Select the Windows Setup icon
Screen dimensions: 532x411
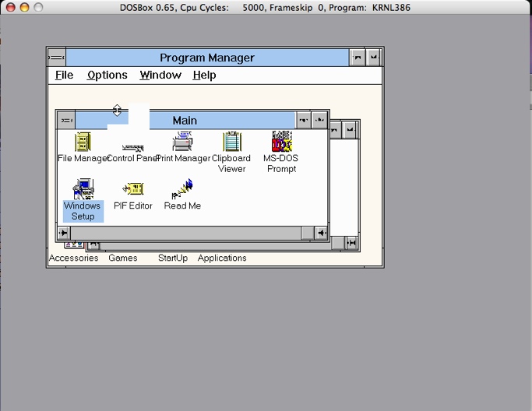[83, 190]
